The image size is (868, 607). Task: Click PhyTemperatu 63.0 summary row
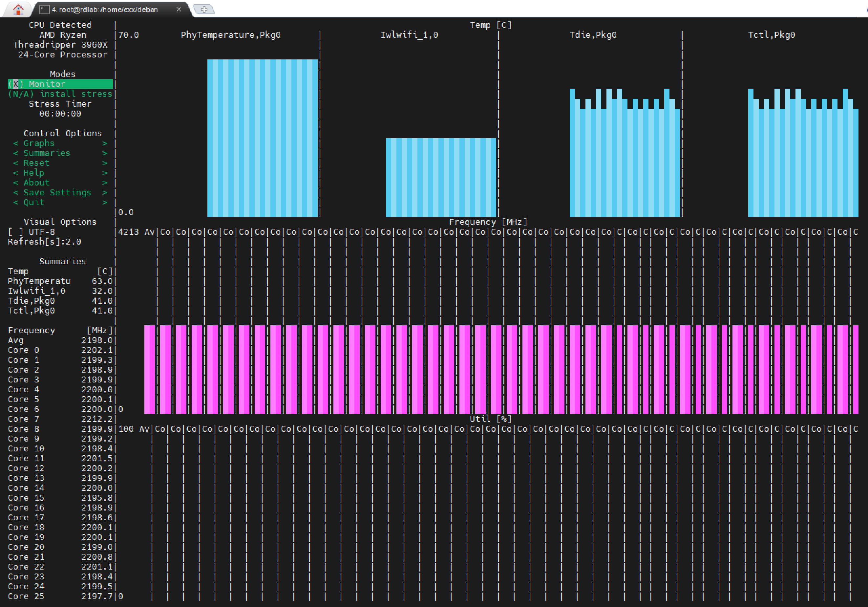tap(60, 281)
